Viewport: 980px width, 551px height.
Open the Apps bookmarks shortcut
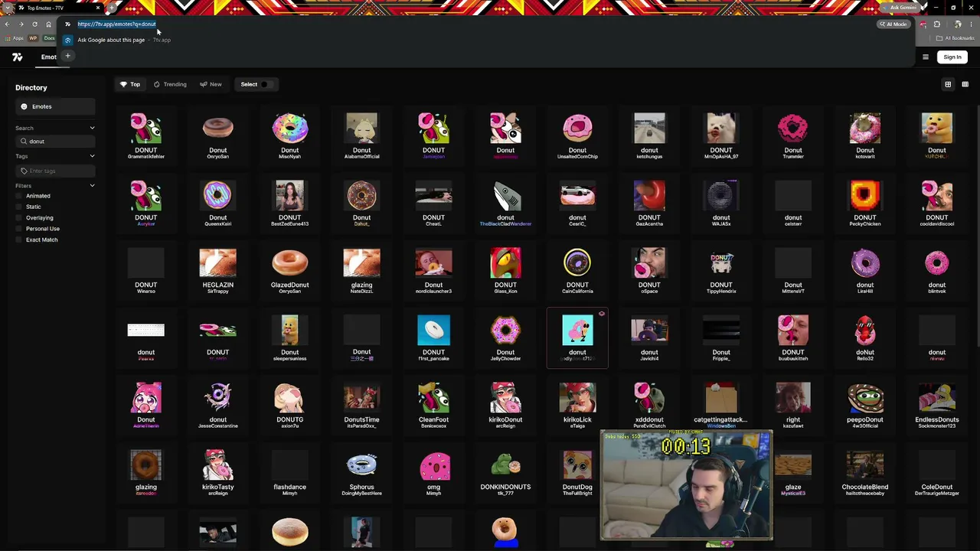click(x=15, y=38)
